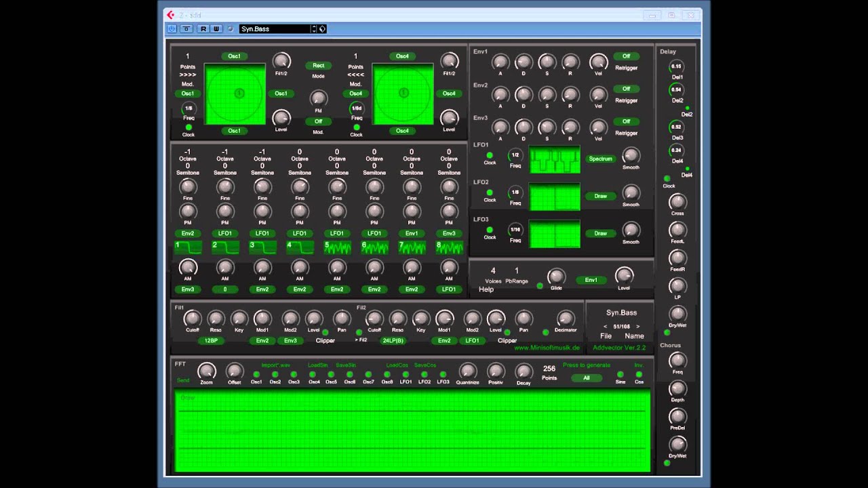Open the File menu
The image size is (868, 488).
click(x=606, y=336)
